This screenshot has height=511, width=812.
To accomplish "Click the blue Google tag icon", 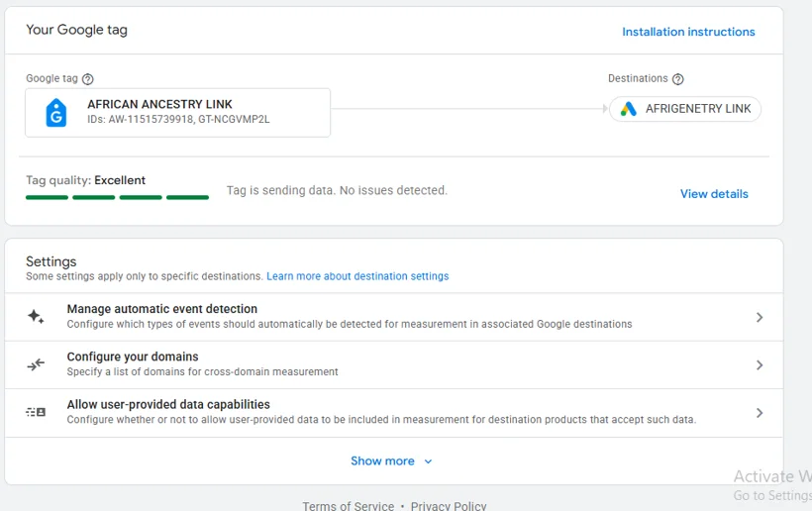I will point(56,112).
